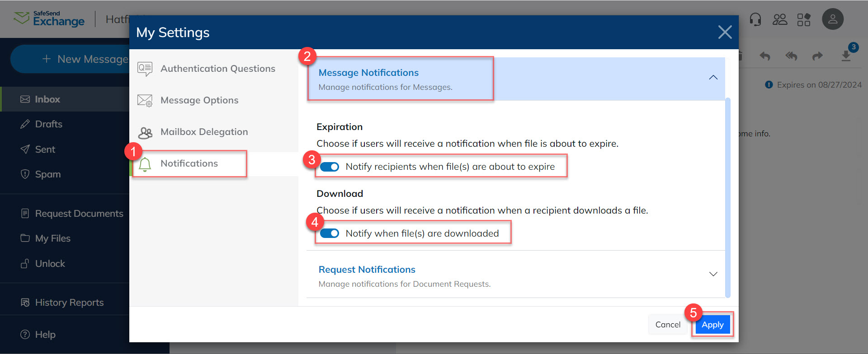The image size is (868, 354).
Task: Collapse the Message Notifications section
Action: coord(713,78)
